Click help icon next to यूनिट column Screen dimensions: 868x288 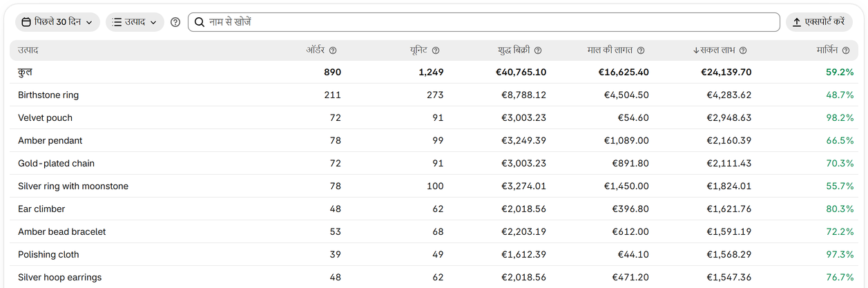click(436, 50)
